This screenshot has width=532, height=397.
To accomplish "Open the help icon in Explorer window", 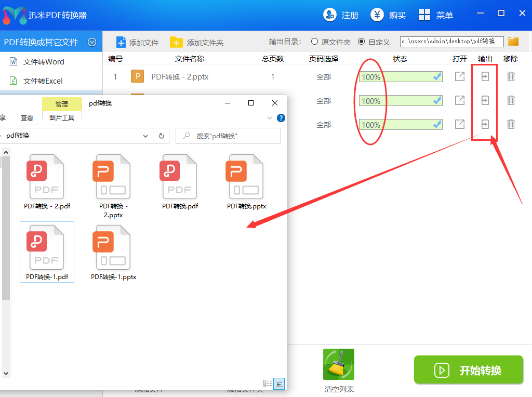I will pos(281,118).
